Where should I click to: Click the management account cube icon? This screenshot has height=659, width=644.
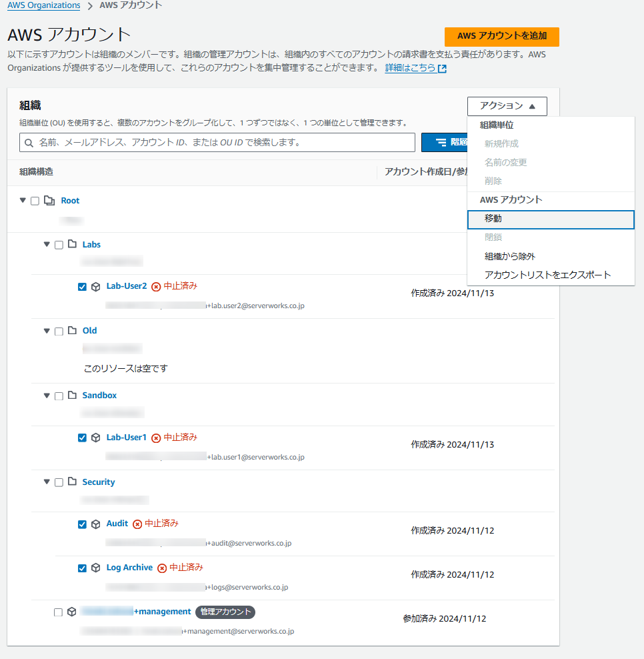coord(72,612)
